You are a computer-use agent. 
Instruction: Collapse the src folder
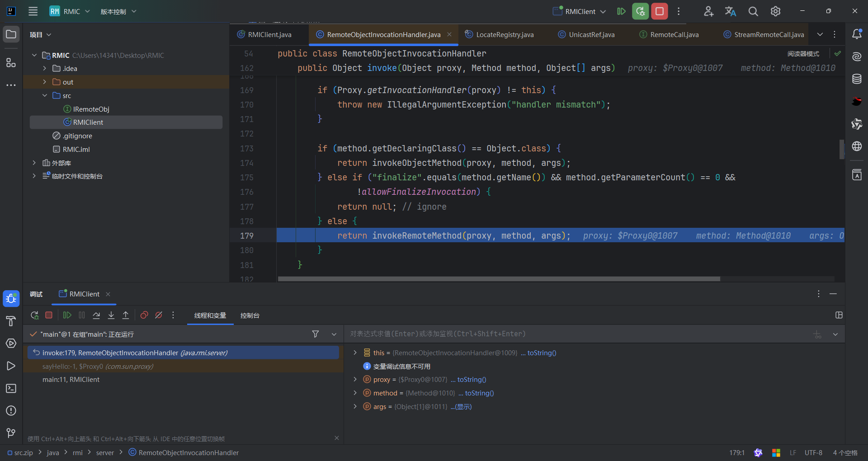click(45, 95)
